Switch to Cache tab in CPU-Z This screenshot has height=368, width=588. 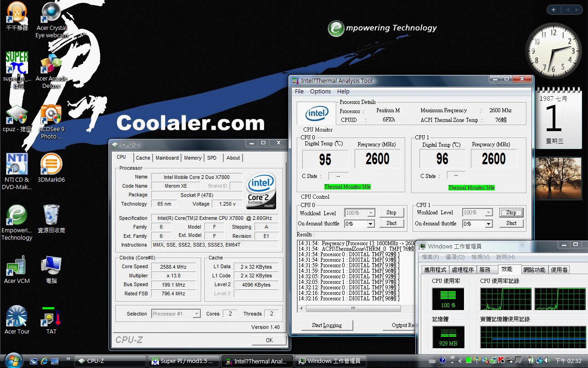[143, 158]
